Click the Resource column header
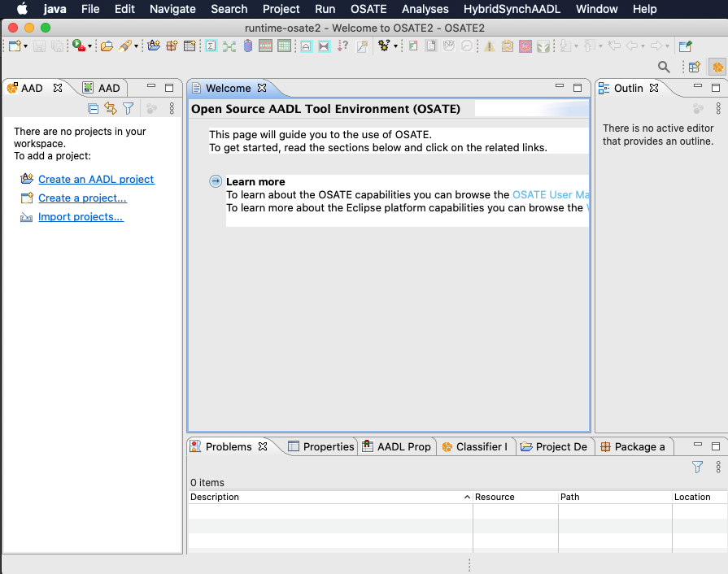 516,497
